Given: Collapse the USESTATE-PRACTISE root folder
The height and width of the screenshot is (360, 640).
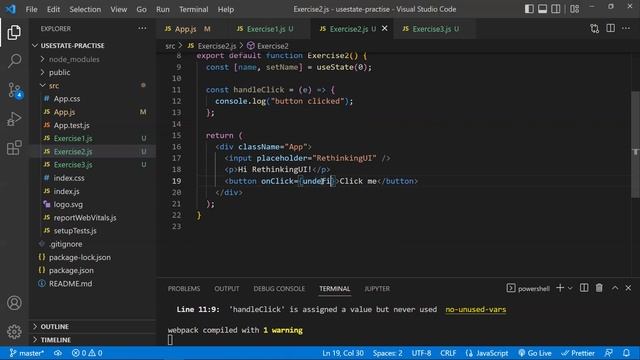Looking at the screenshot, I should [x=93, y=45].
